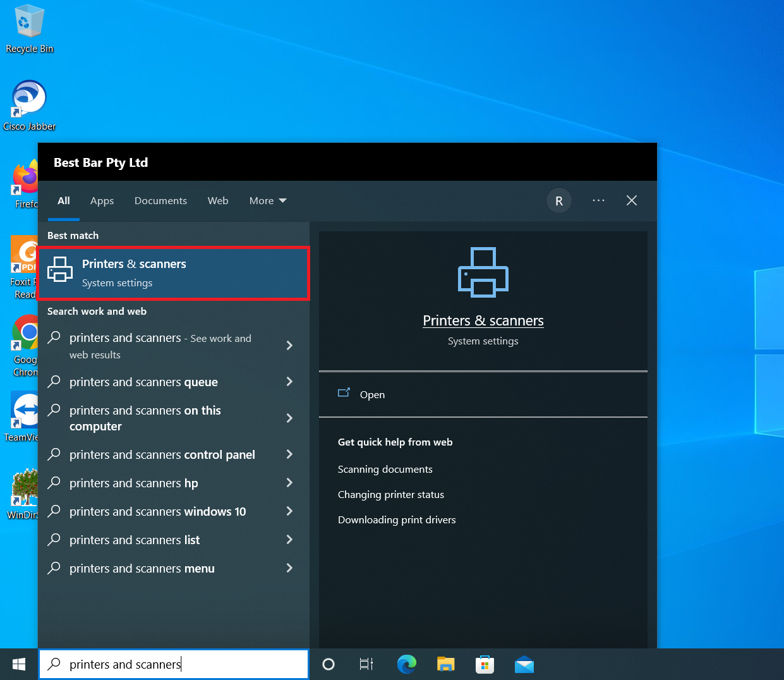The image size is (784, 680).
Task: Click the Firefox desktop shortcut
Action: pos(25,185)
